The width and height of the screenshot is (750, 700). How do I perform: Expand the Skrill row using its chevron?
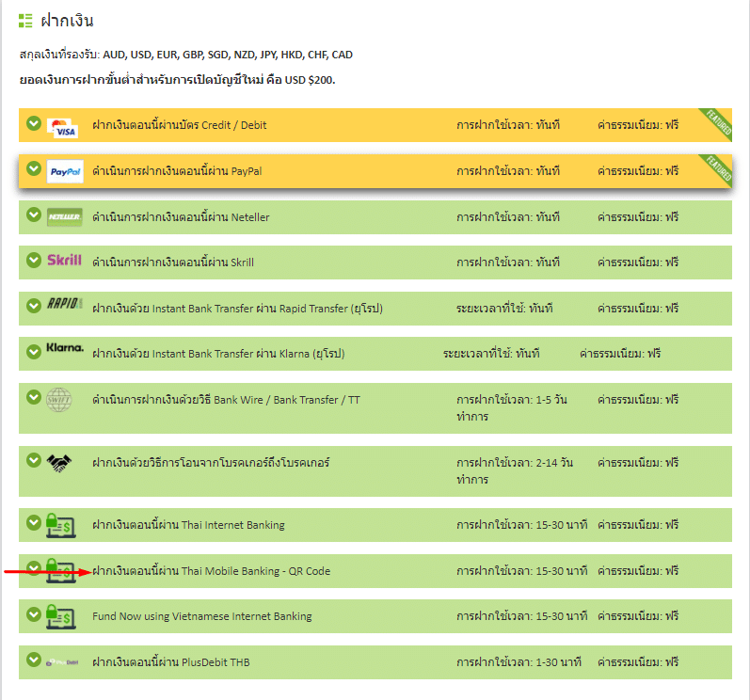pyautogui.click(x=34, y=260)
